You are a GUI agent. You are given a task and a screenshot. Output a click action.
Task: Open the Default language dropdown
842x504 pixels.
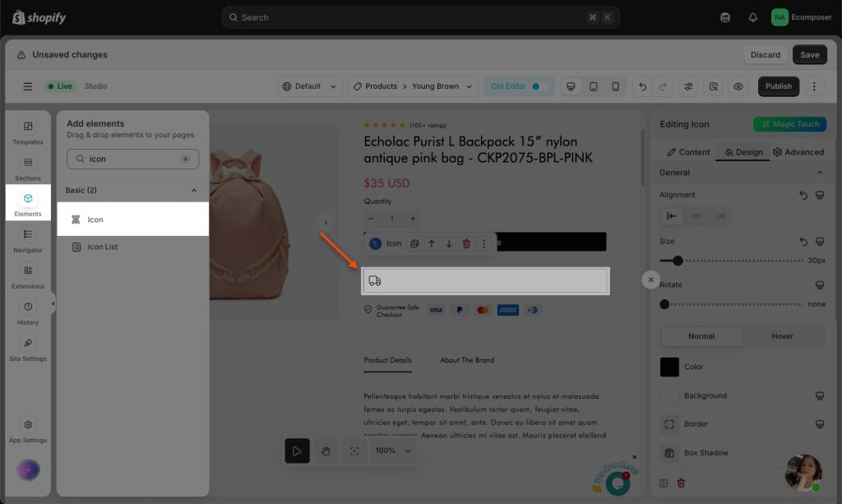coord(311,86)
